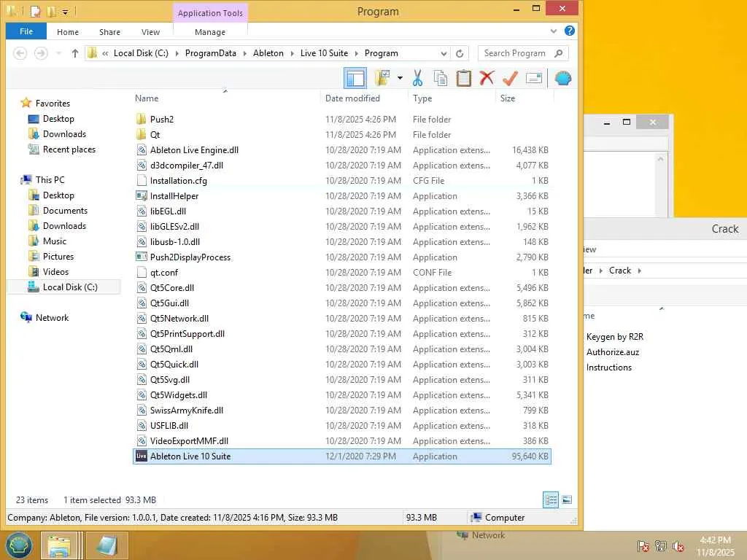
Task: Select the Ableton Live 10 Suite application icon
Action: tap(142, 456)
